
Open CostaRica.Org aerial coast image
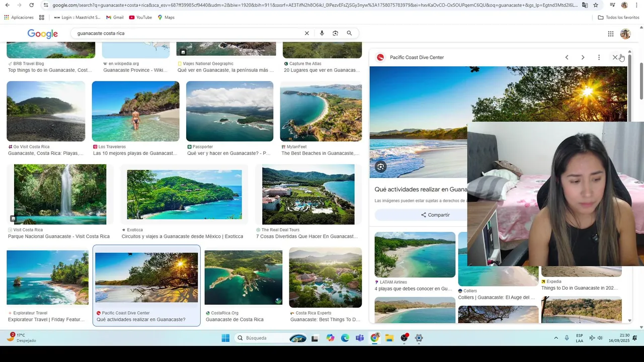click(244, 278)
